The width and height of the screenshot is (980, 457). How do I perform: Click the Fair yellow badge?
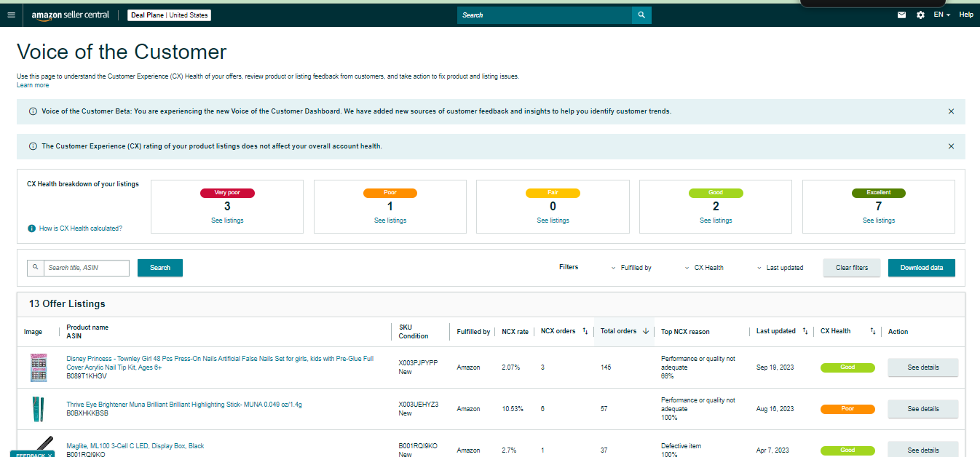click(x=553, y=193)
